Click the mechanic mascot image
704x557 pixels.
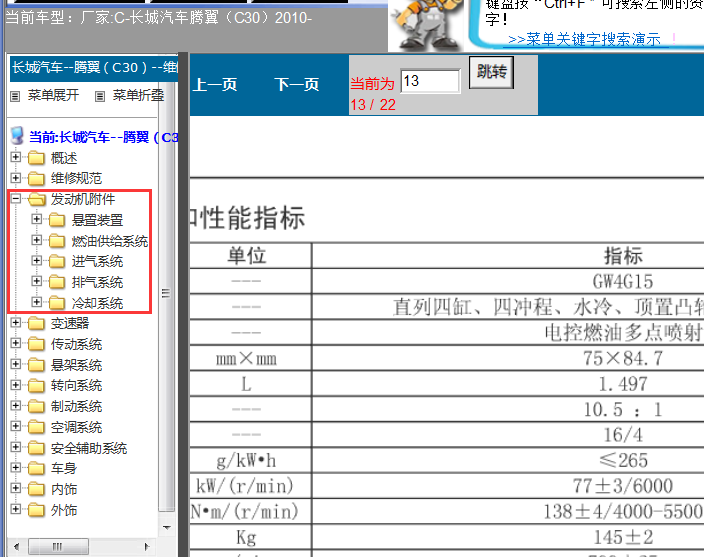pos(427,25)
